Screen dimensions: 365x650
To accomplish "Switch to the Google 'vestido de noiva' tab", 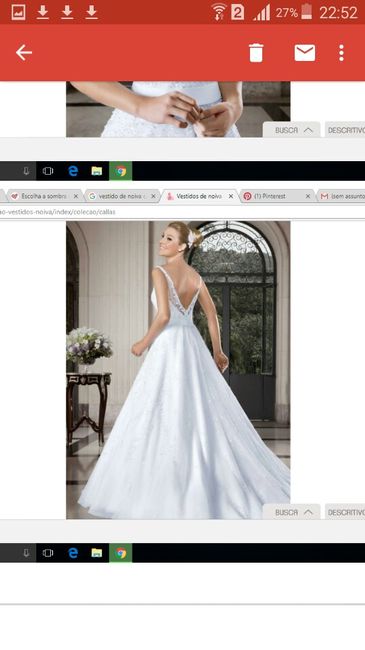I will (x=122, y=196).
